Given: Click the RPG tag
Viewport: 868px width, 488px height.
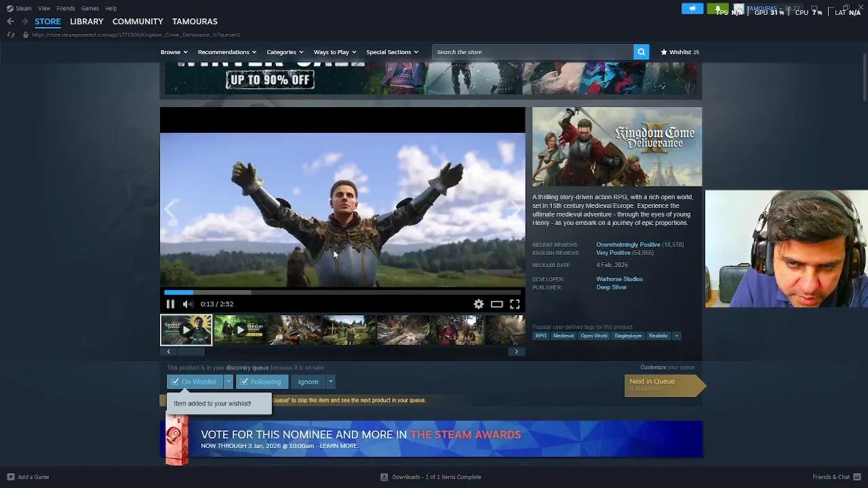Looking at the screenshot, I should coord(540,336).
